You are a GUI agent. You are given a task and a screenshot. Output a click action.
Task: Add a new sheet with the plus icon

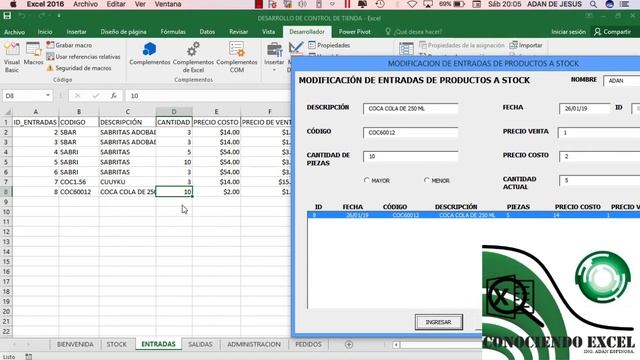349,344
